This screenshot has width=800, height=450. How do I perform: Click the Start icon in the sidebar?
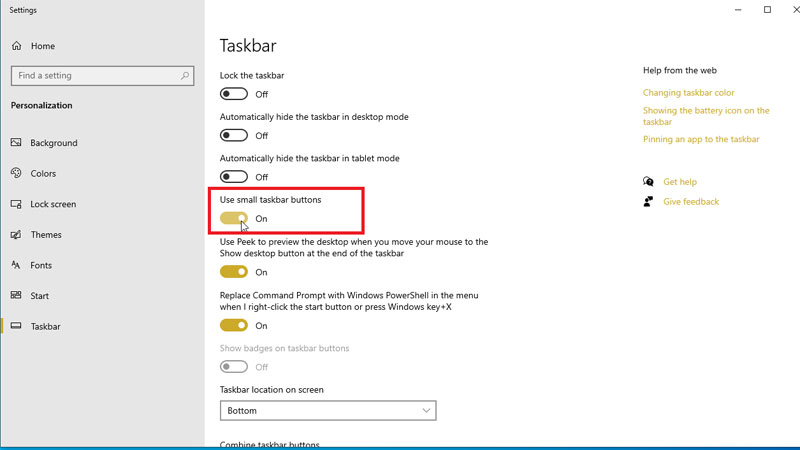tap(17, 296)
